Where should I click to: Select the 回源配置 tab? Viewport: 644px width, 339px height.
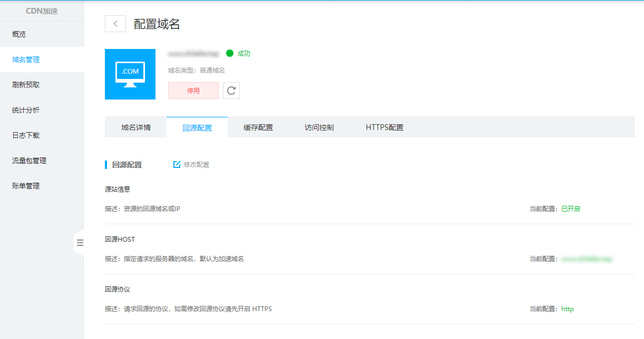(x=197, y=128)
